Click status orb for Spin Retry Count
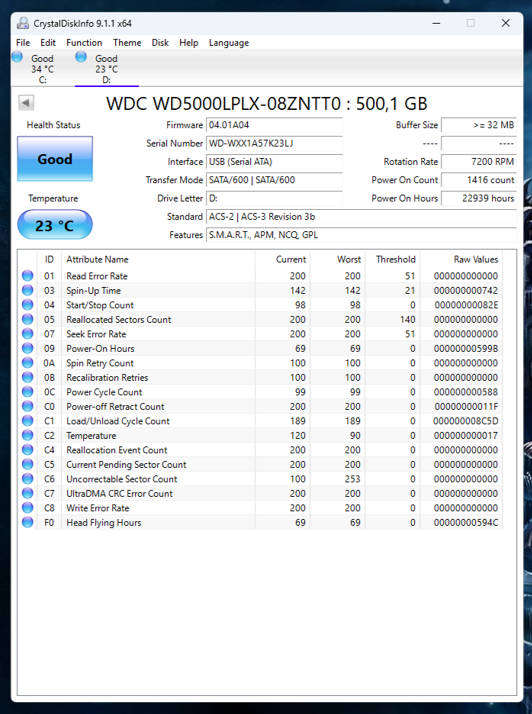Screen dimensions: 532x714 tap(27, 363)
